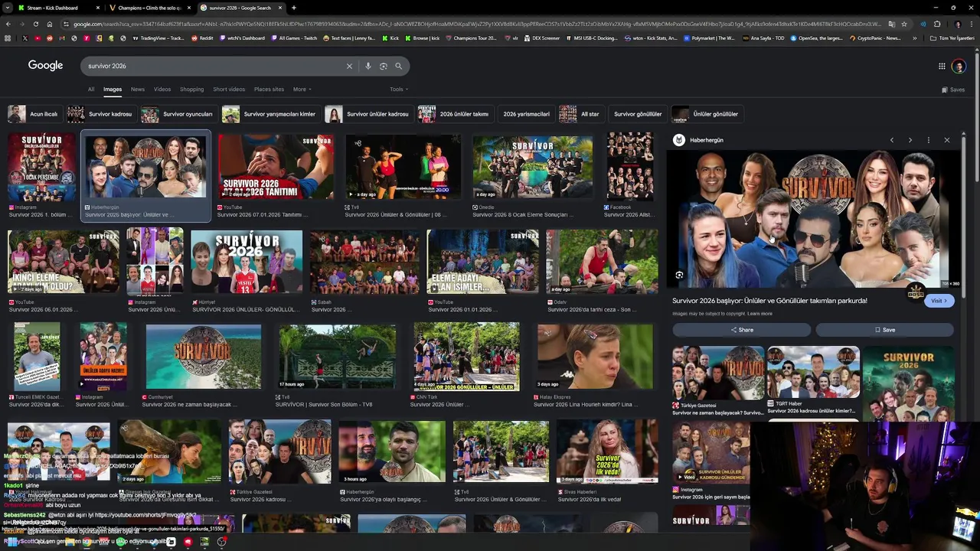Show next image in the preview panel

(x=910, y=140)
